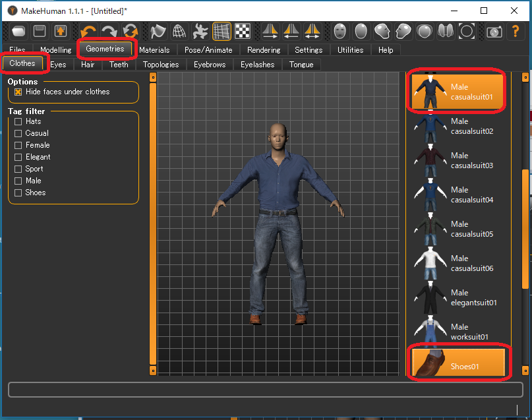Open the Materials tab
Screen dimensions: 532x420
click(154, 50)
